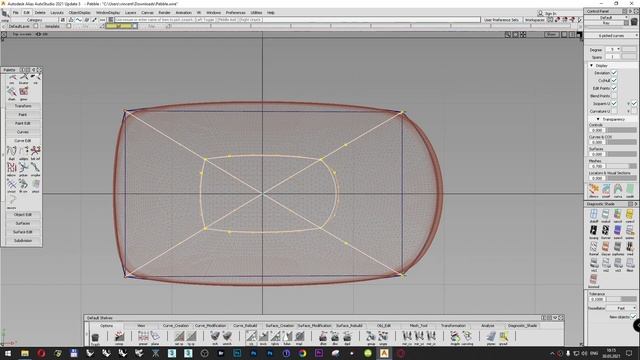Viewport: 640px width, 360px height.
Task: Switch to the Curve_Creation shelf tab
Action: 176,326
